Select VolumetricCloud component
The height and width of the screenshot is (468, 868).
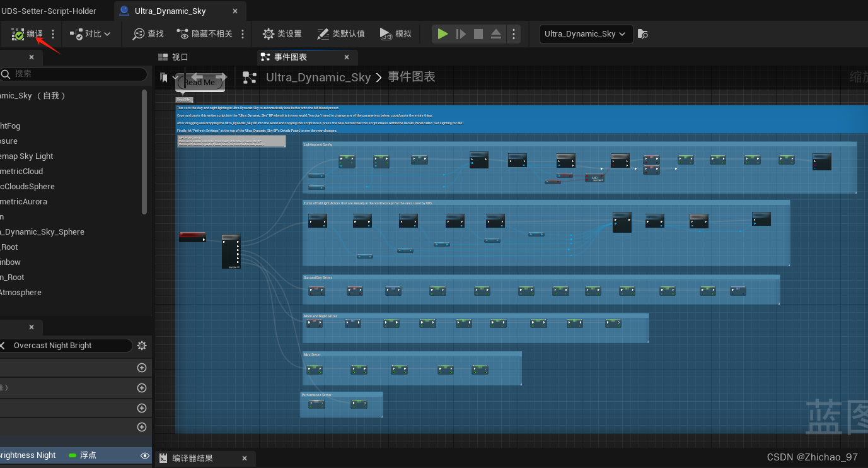[x=71, y=172]
